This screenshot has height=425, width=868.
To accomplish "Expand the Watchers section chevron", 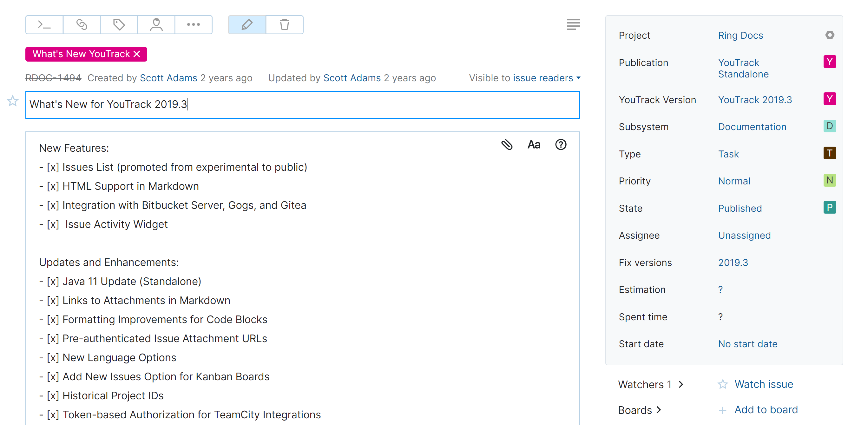I will coord(681,384).
